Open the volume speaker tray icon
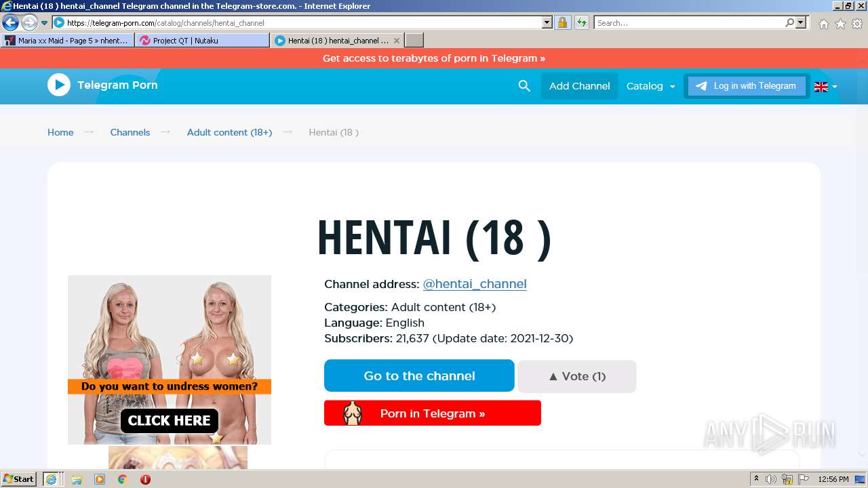The width and height of the screenshot is (868, 488). tap(771, 479)
